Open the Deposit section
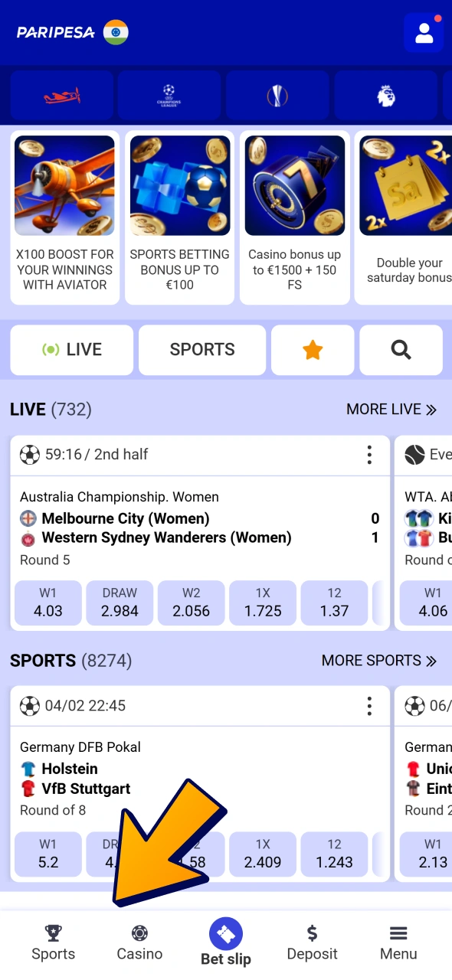 pyautogui.click(x=312, y=942)
